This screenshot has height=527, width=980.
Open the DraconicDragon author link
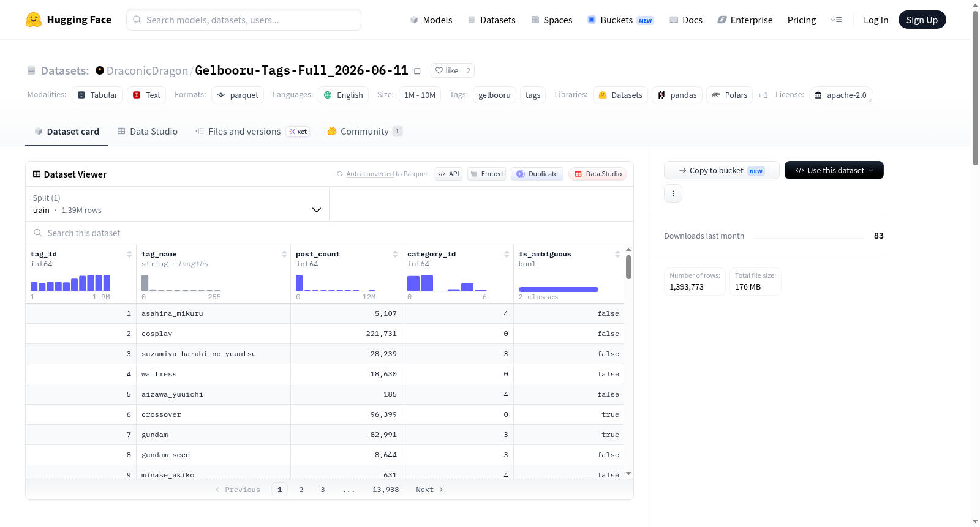click(x=147, y=70)
